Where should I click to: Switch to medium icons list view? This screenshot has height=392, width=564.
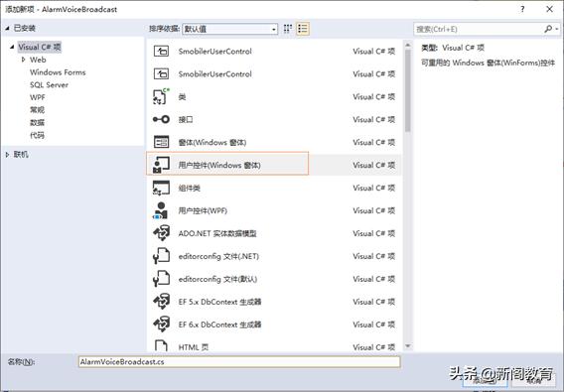(303, 29)
